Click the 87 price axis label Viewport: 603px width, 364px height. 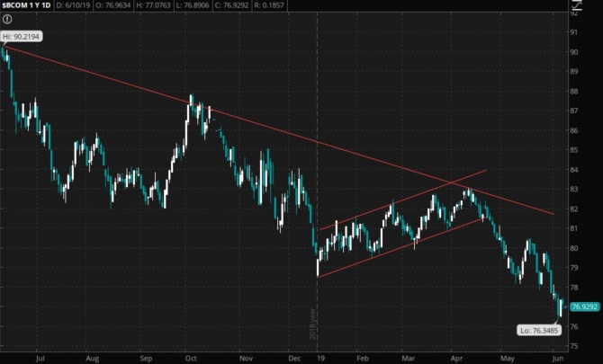[574, 111]
